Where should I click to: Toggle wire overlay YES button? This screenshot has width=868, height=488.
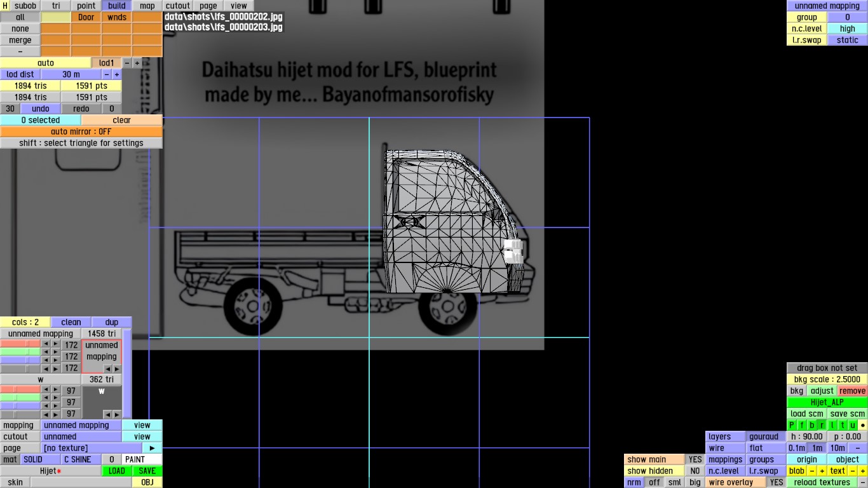pos(776,482)
